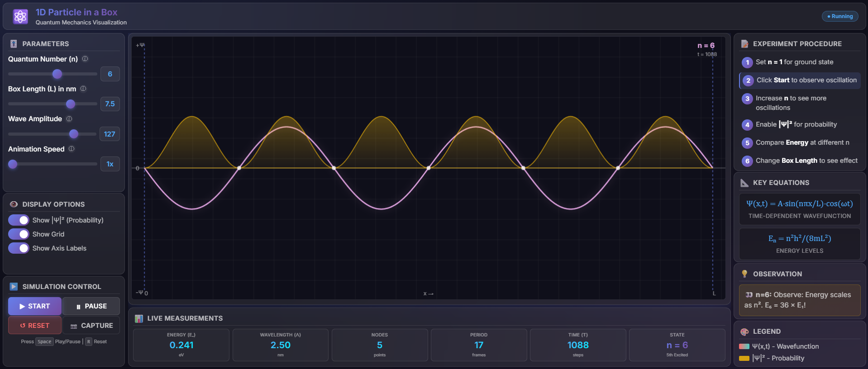Click the Box Length value field 7.5
868x369 pixels.
tap(110, 104)
